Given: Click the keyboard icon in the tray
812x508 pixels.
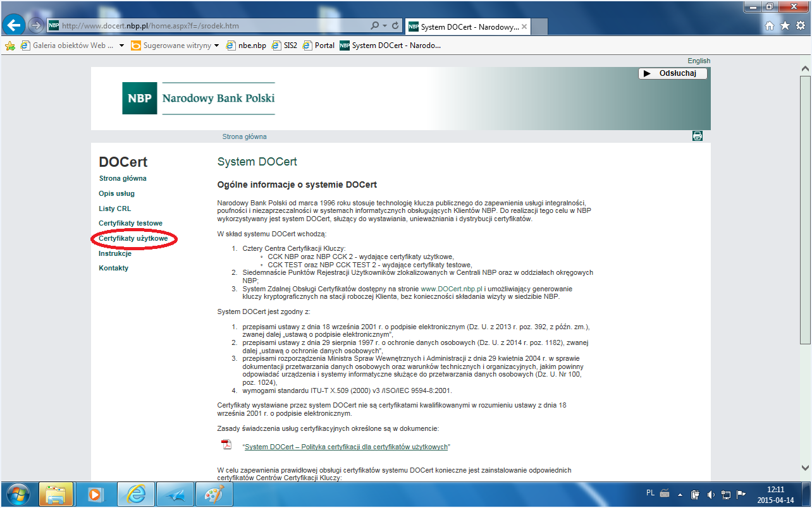Looking at the screenshot, I should coord(665,493).
